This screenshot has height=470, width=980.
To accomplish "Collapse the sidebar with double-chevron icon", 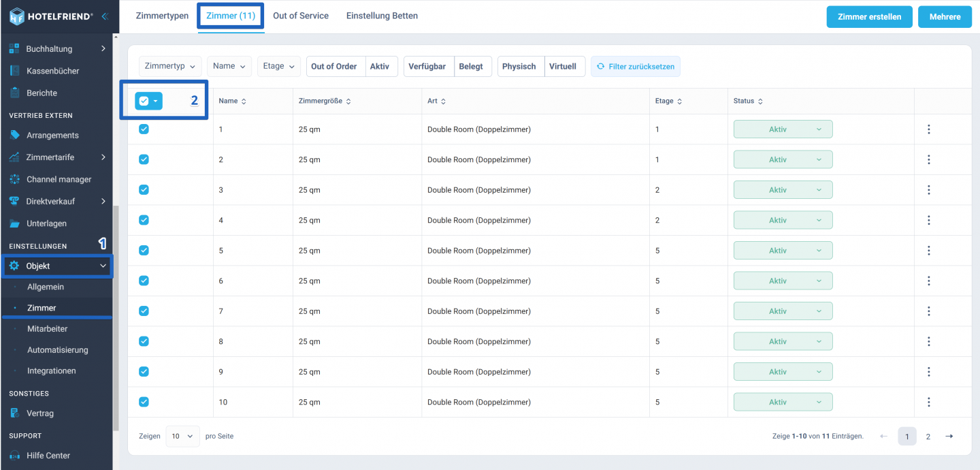I will point(104,16).
